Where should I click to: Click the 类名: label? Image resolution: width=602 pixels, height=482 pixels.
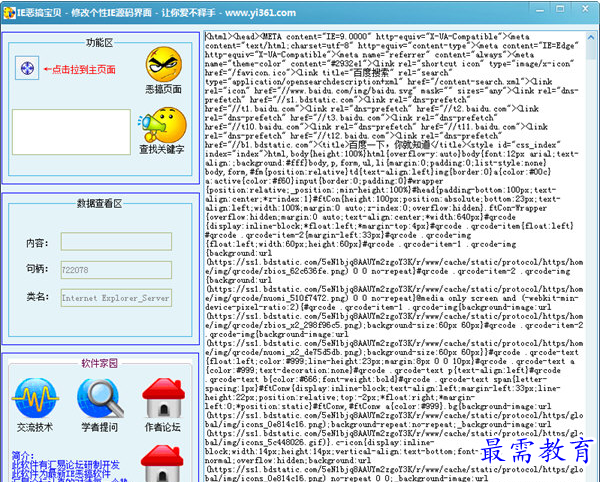click(37, 296)
